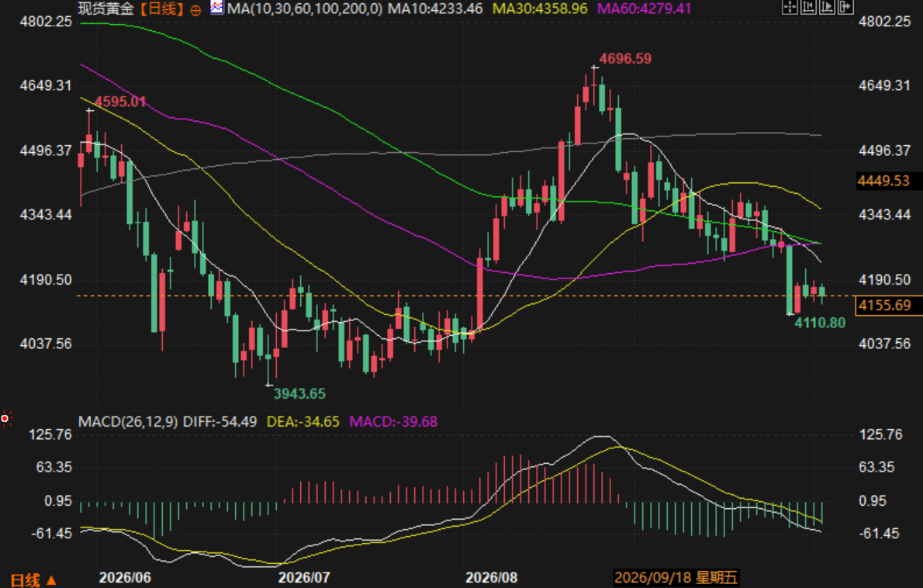This screenshot has height=588, width=923.
Task: Click the MACD(26,12,9) indicator label
Action: 128,421
